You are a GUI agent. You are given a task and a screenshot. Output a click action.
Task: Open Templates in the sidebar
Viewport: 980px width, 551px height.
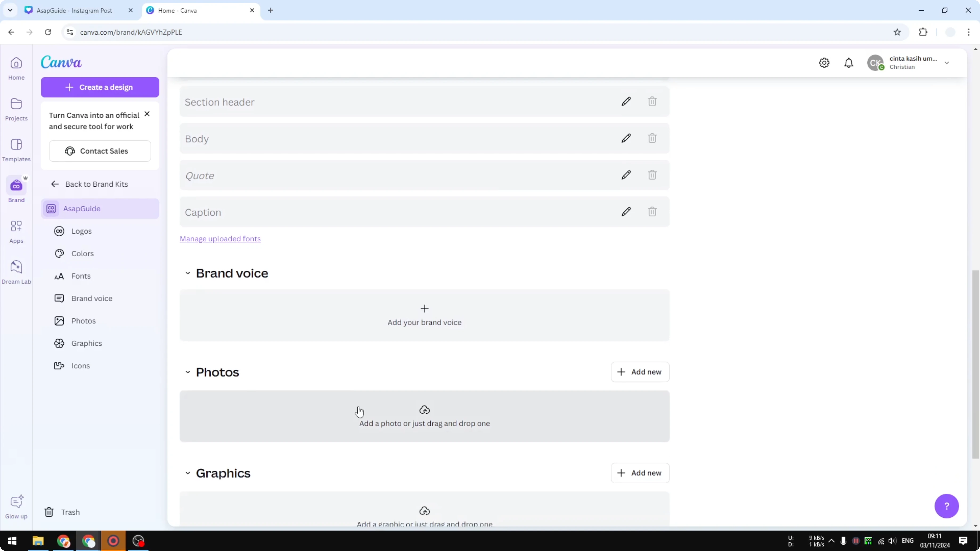coord(16,149)
